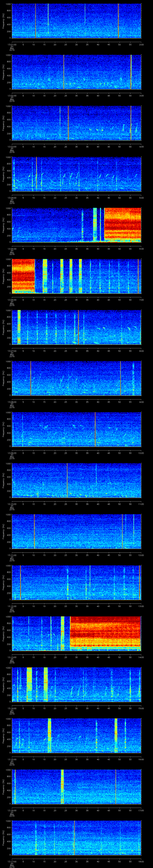Click the spectrogram panel starting at 13:04:00
Image resolution: width=153 pixels, height=868 pixels.
tap(77, 174)
